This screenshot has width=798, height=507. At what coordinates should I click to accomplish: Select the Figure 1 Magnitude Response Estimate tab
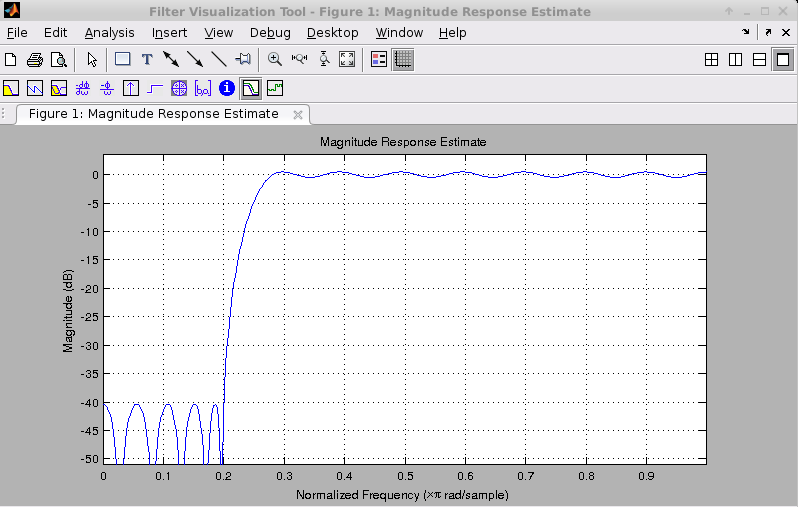click(153, 114)
